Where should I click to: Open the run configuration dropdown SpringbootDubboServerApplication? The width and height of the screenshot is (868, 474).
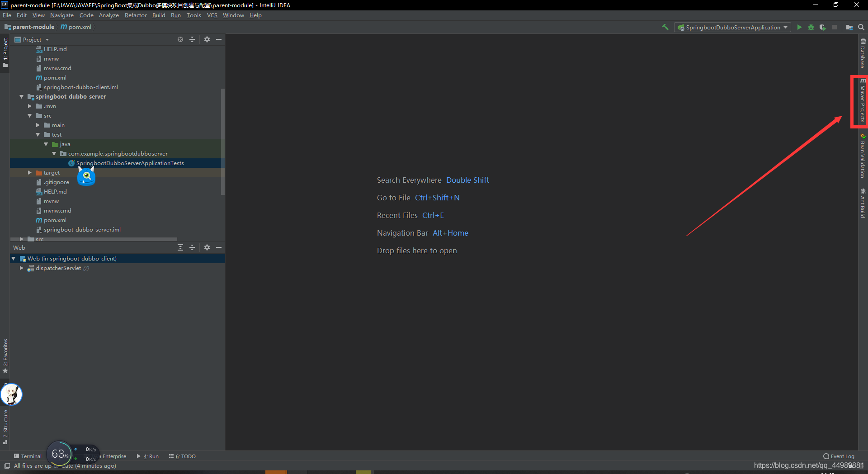pyautogui.click(x=733, y=27)
